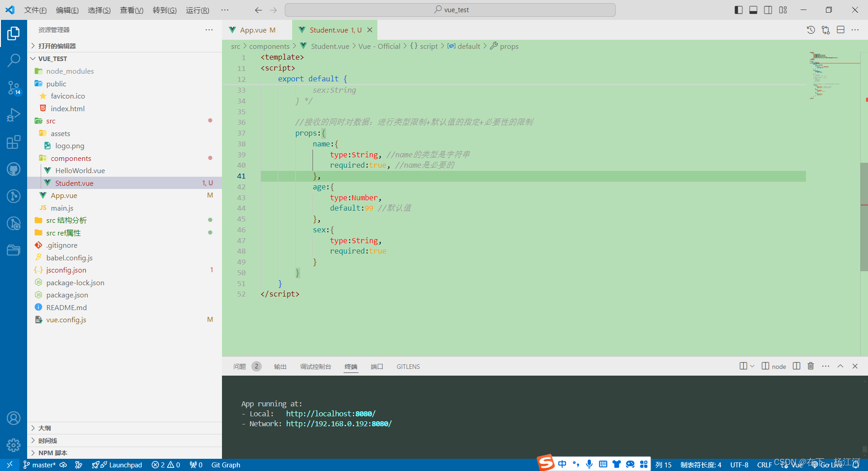This screenshot has width=868, height=471.
Task: Open the 编辑 menu
Action: [x=67, y=10]
